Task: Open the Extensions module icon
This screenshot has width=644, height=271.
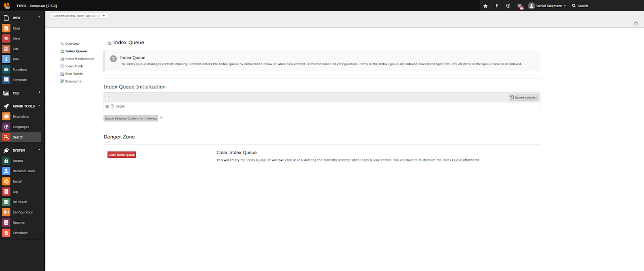Action: coord(6,116)
